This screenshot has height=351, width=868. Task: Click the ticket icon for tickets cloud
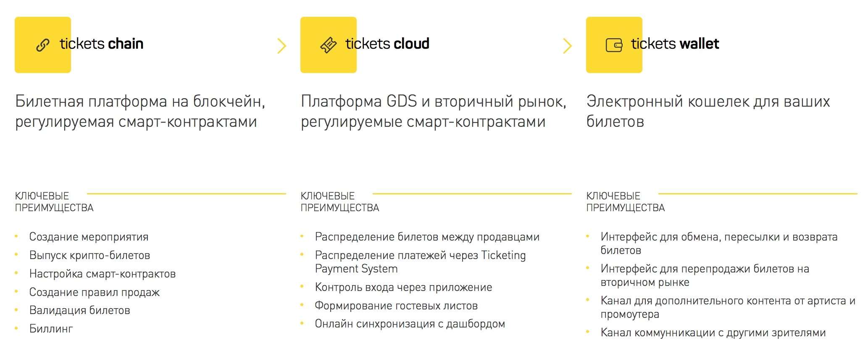coord(329,45)
